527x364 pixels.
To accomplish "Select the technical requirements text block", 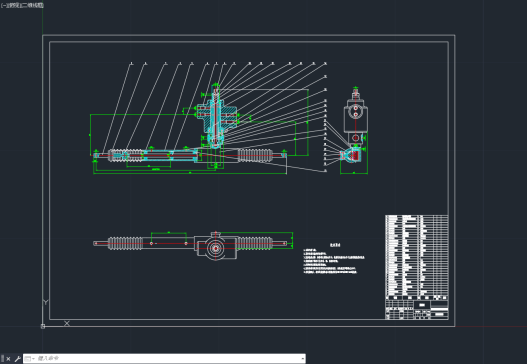I will tap(334, 259).
